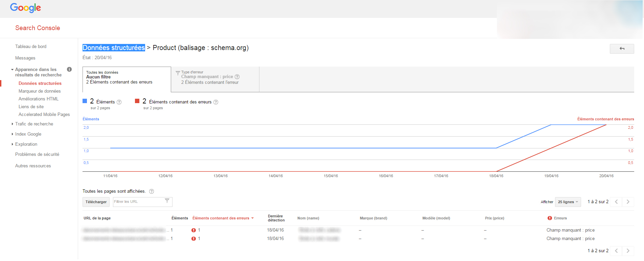Open Données structurées breadcrumb link
This screenshot has width=644, height=261.
click(114, 48)
